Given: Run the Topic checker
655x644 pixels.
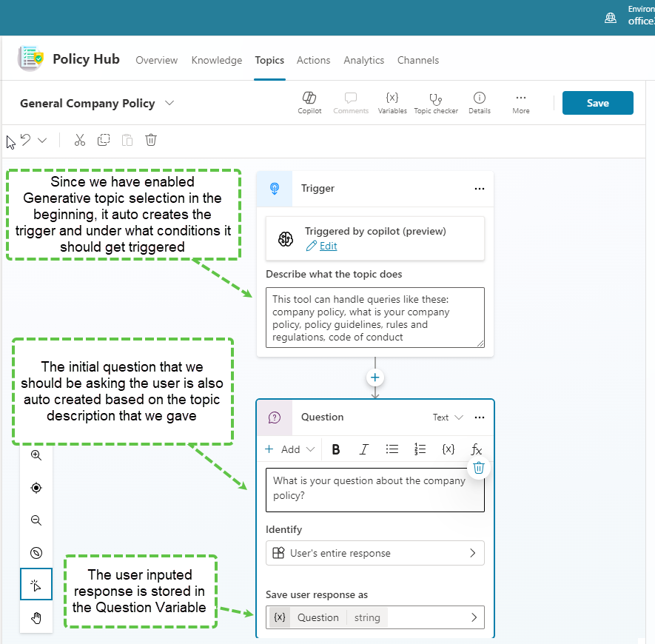Looking at the screenshot, I should (x=436, y=102).
